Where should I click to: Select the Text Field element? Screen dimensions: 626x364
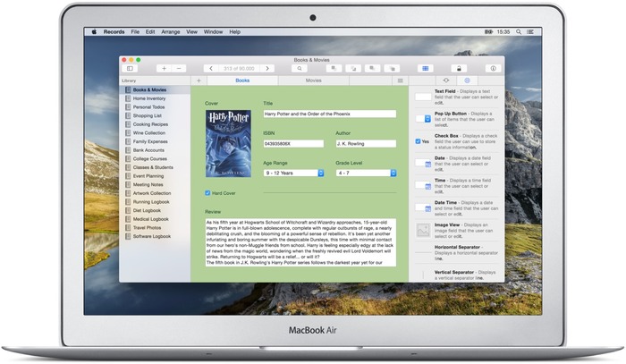pos(423,97)
